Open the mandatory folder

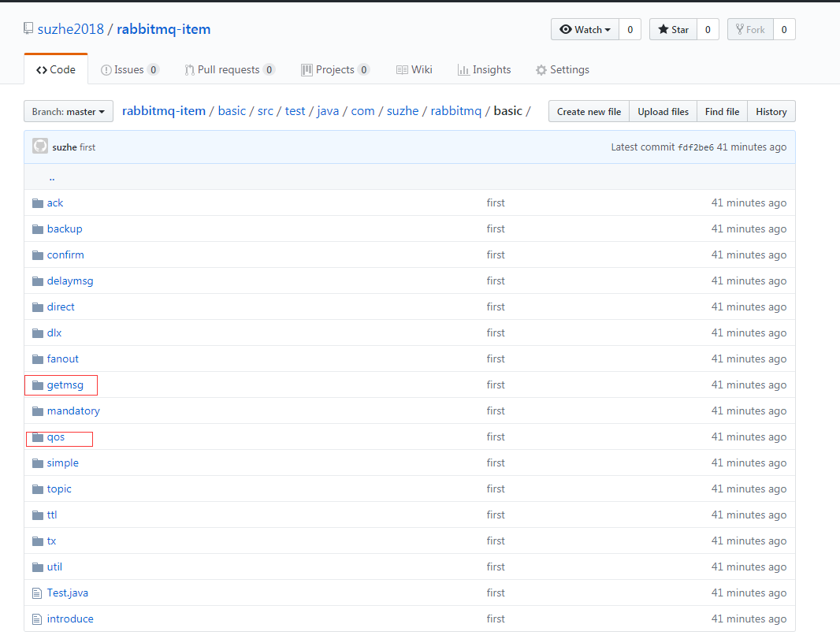[x=73, y=411]
